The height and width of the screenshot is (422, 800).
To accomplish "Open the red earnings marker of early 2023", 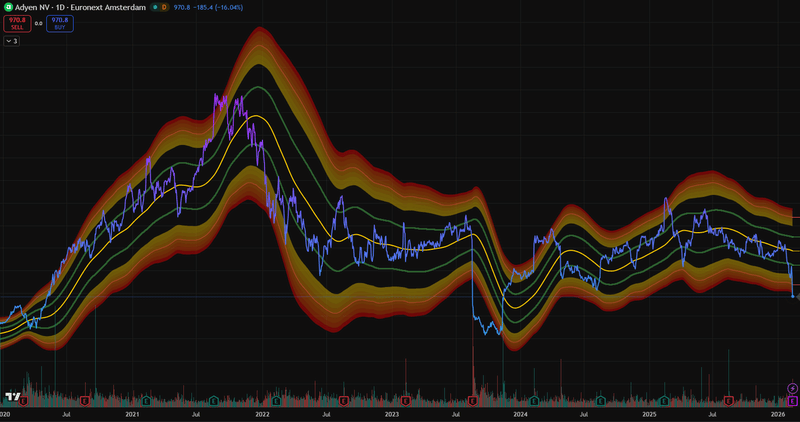I will tap(406, 401).
